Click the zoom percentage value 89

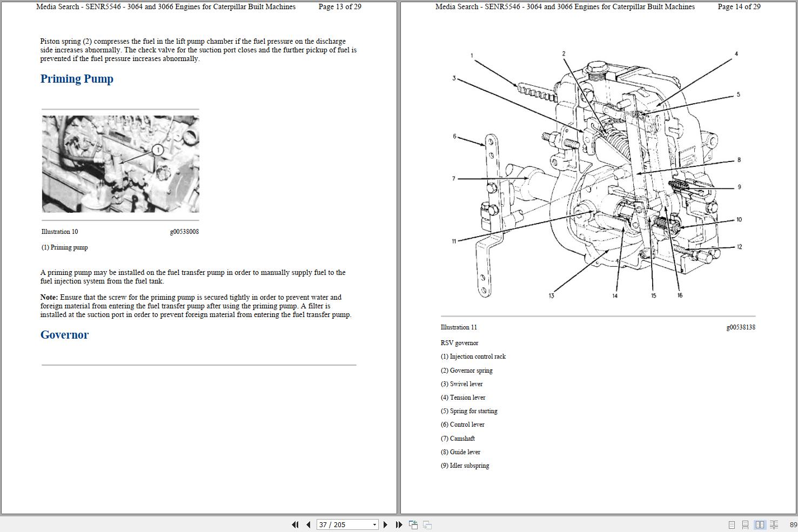[x=793, y=524]
